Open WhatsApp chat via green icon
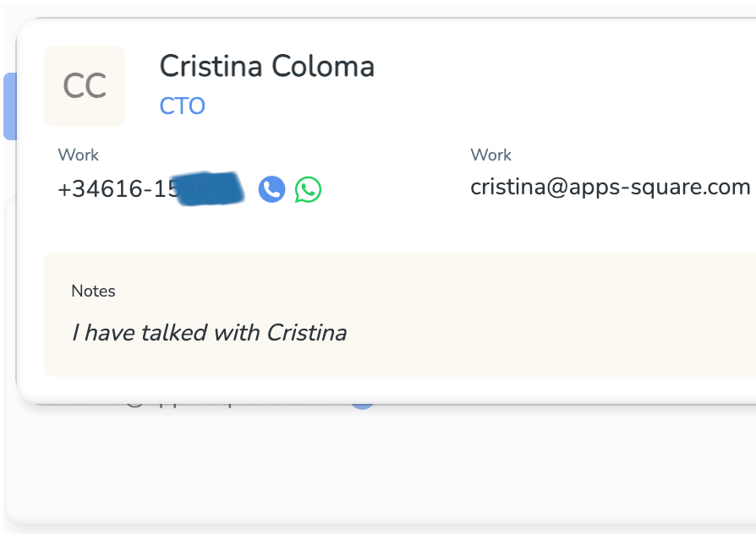The image size is (756, 534). (x=308, y=189)
